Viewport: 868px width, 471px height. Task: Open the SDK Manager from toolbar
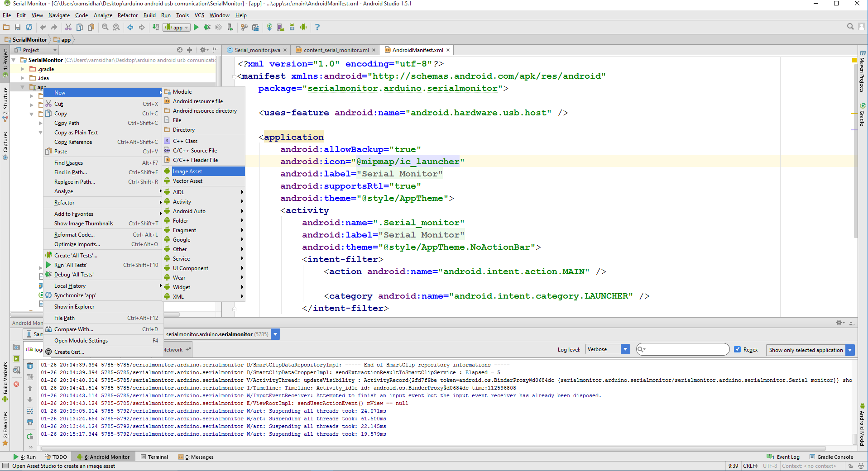point(292,27)
